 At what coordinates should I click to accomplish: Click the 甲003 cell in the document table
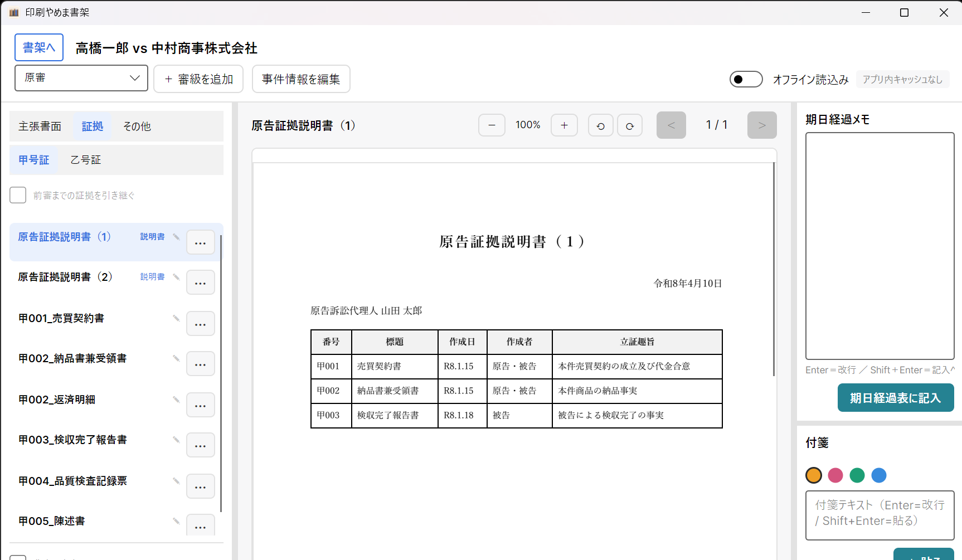[x=331, y=415]
